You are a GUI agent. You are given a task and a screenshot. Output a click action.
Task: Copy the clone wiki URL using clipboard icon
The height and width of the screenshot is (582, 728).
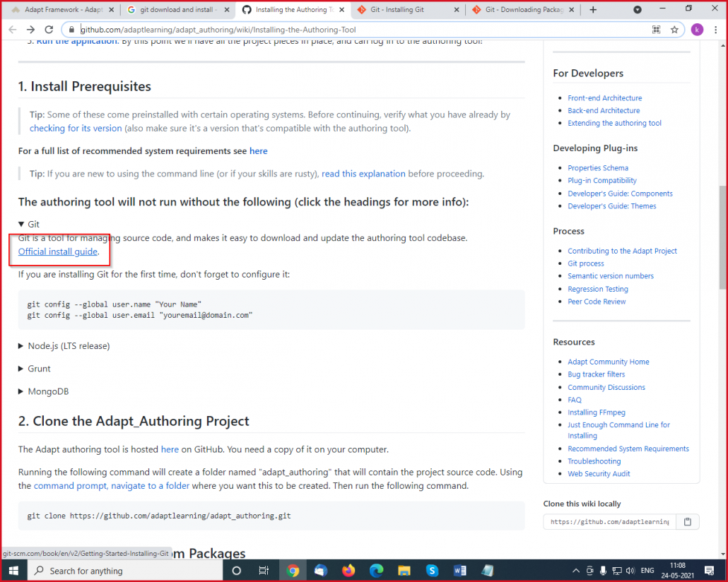686,521
